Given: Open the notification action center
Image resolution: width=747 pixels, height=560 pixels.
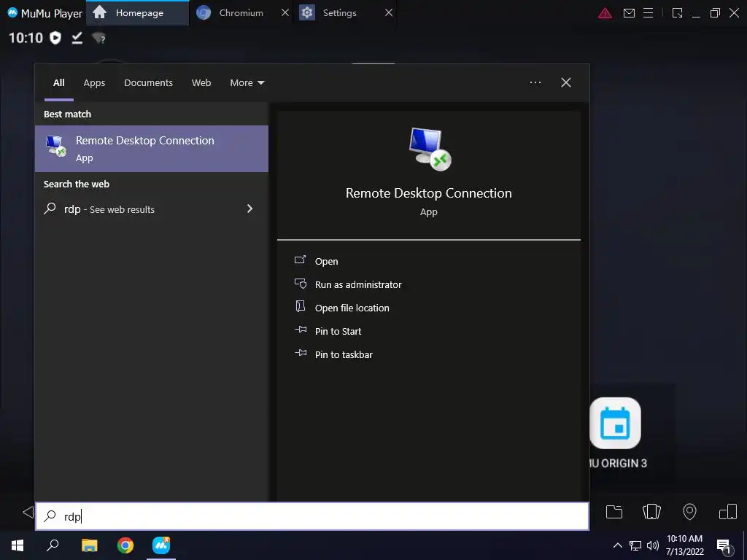Looking at the screenshot, I should (724, 545).
